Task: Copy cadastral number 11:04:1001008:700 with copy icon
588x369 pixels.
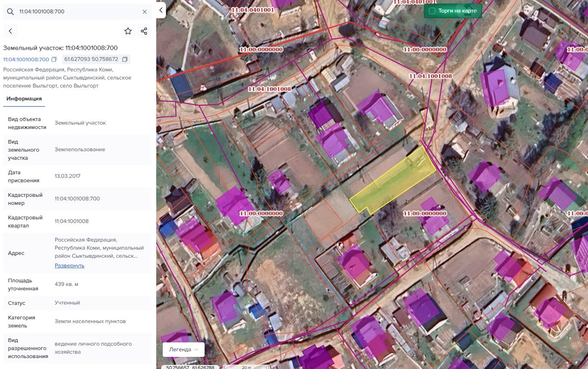Action: tap(54, 59)
